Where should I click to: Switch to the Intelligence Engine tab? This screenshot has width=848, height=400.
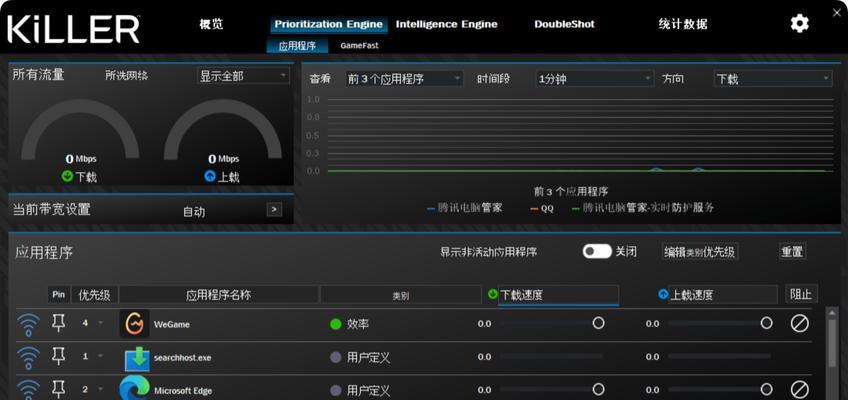coord(447,24)
